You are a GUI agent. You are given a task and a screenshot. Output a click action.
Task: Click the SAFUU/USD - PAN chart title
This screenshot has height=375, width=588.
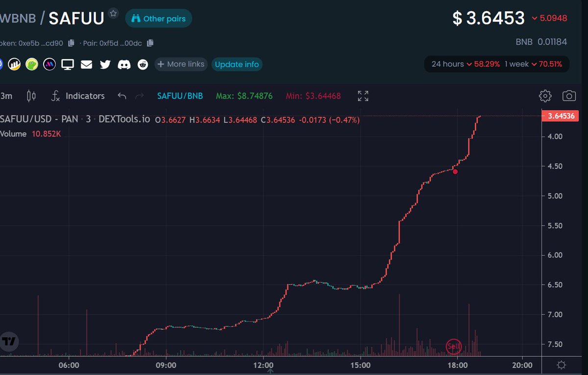tap(75, 120)
